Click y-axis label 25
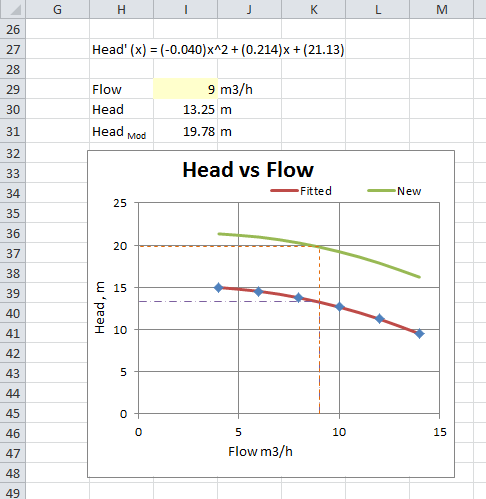The image size is (486, 499). tap(120, 203)
